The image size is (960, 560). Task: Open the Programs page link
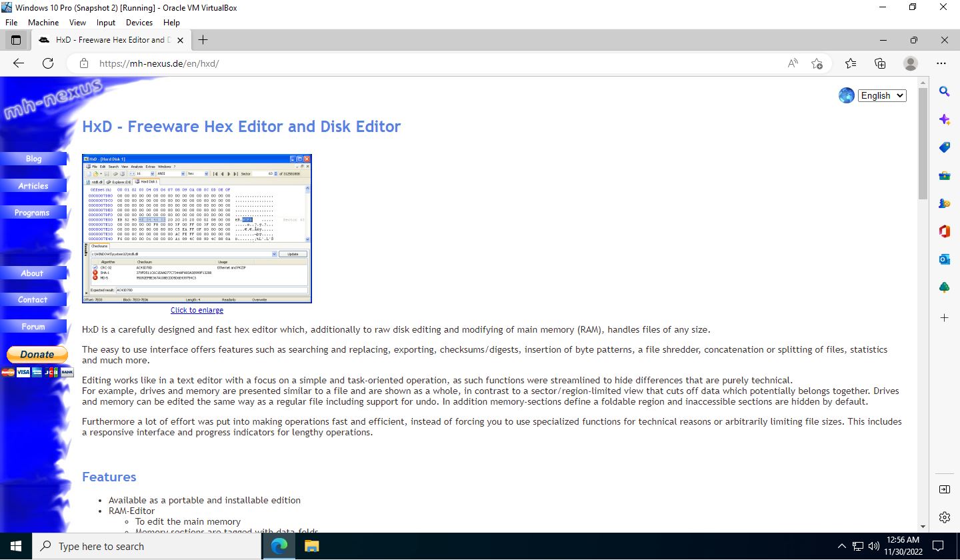(x=33, y=213)
